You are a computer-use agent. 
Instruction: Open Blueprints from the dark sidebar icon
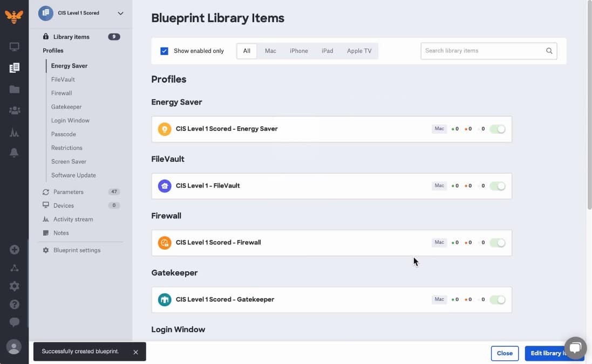(15, 68)
